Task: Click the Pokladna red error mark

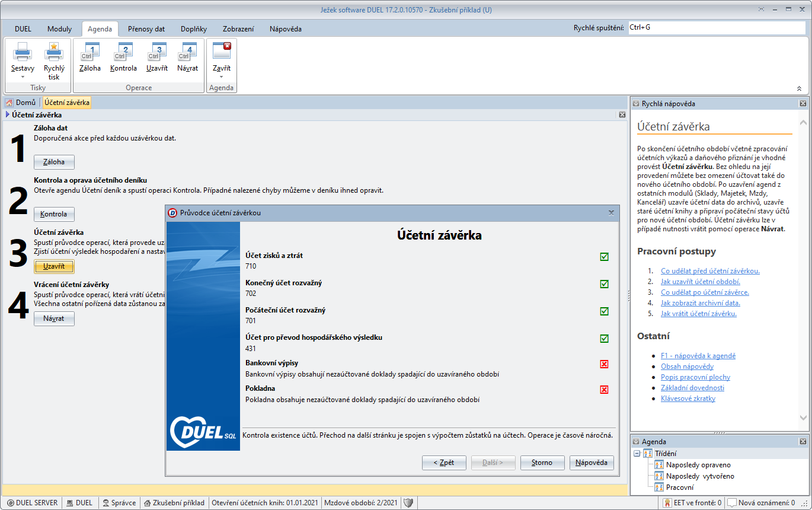Action: click(x=604, y=390)
